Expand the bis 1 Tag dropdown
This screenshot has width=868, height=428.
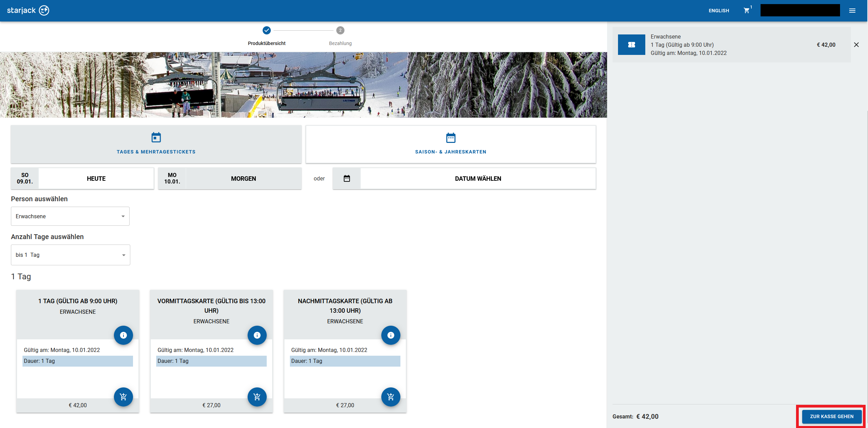coord(70,255)
